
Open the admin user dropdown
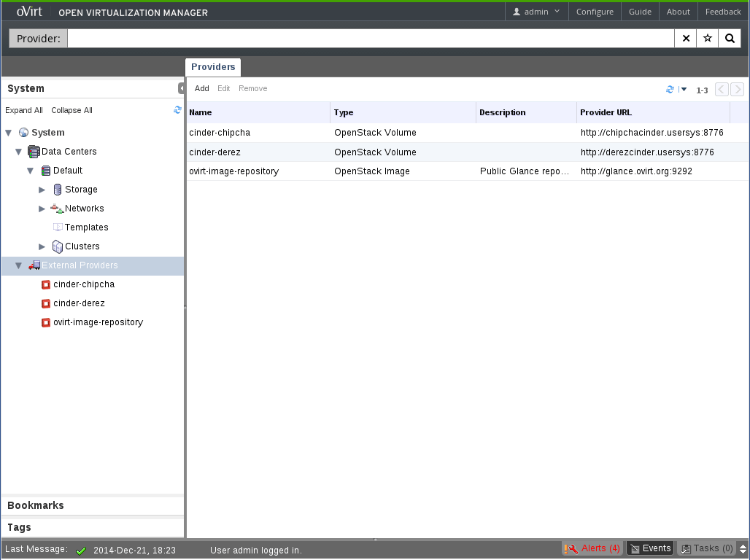point(536,12)
